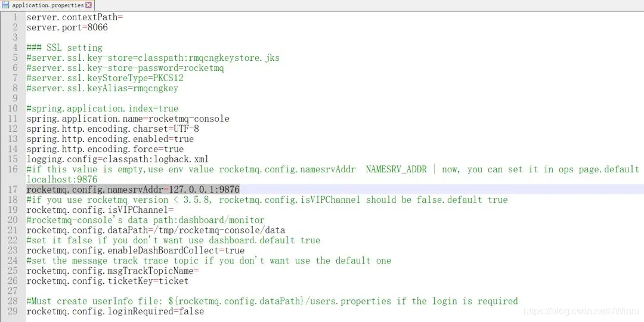Click the 'data path:dashboard/monitor' comment
Image resolution: width=644 pixels, height=322 pixels.
(145, 219)
